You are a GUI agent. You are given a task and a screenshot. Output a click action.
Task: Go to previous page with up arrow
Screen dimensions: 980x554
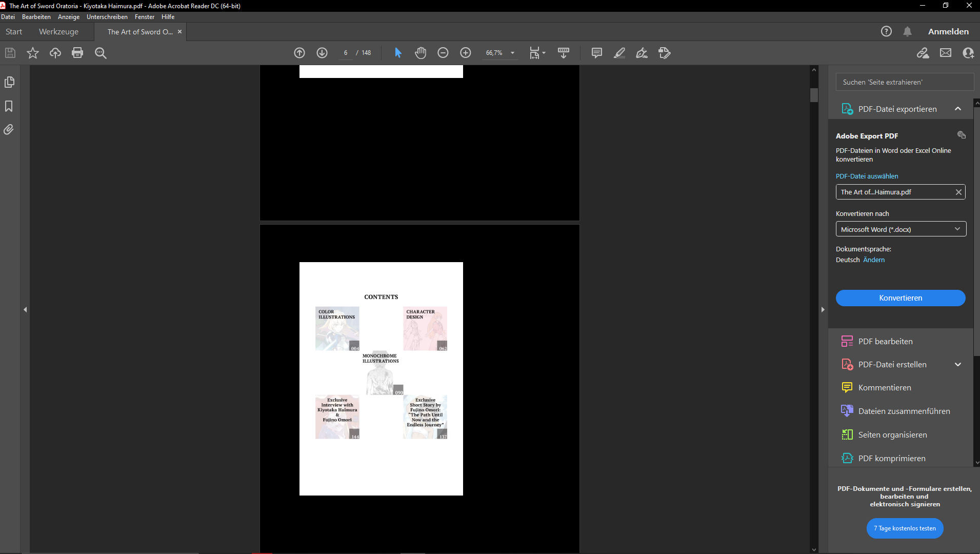click(x=299, y=53)
